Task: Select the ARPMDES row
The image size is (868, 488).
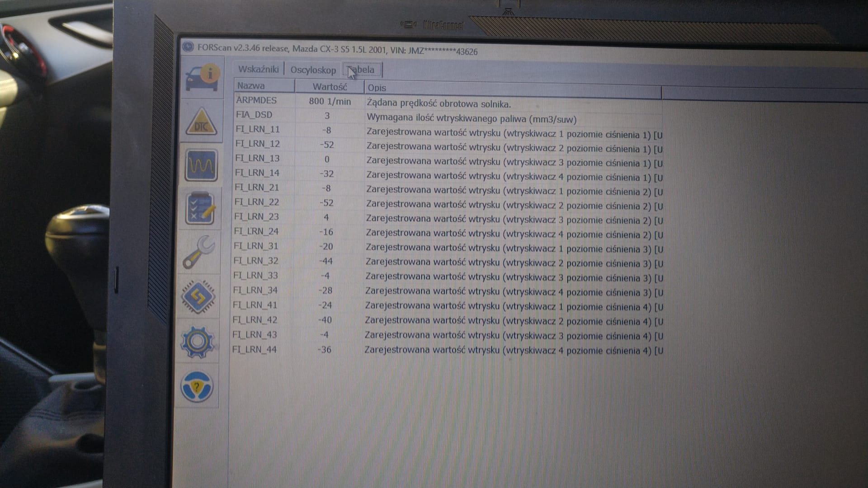Action: [256, 100]
